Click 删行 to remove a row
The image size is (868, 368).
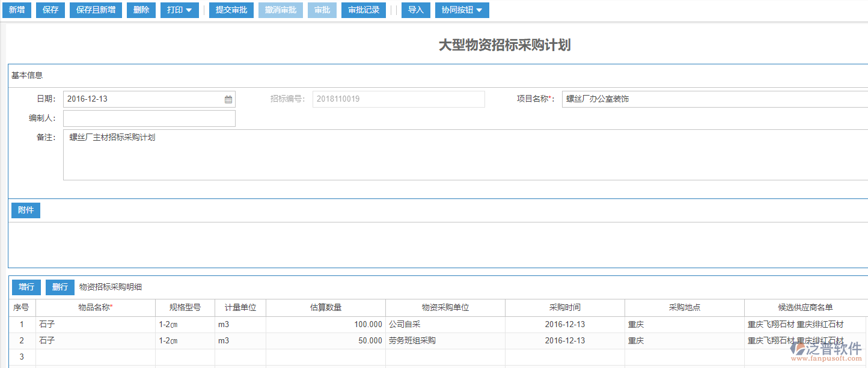(60, 287)
